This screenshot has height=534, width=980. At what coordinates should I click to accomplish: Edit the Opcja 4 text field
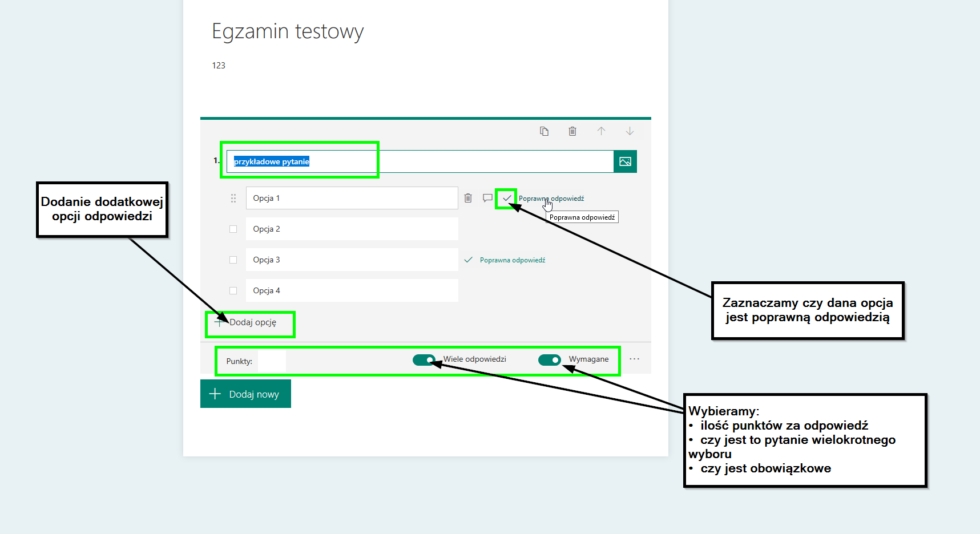(352, 290)
